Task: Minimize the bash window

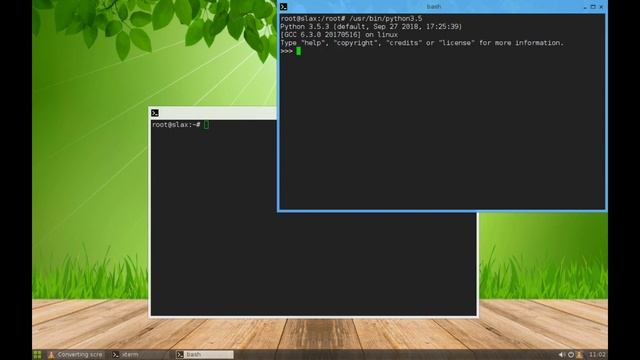Action: 585,7
